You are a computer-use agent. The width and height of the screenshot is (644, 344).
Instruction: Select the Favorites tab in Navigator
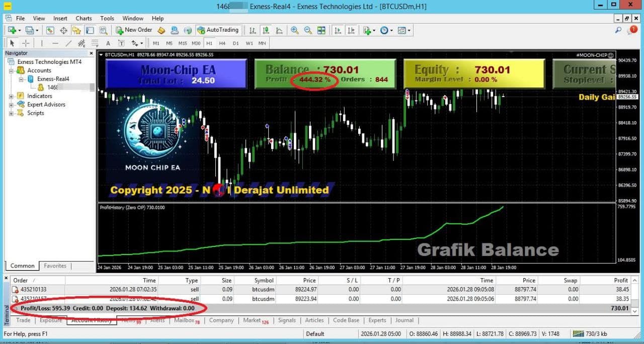click(x=55, y=266)
